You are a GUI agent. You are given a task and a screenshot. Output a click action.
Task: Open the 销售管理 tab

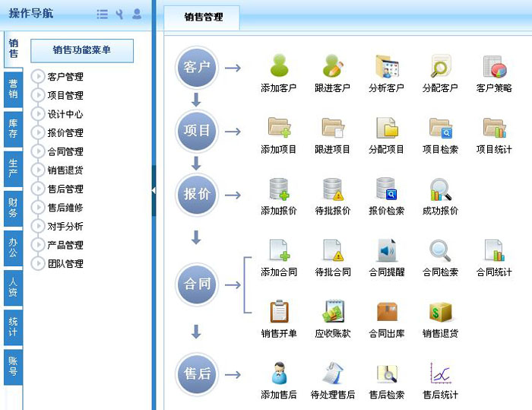[201, 17]
